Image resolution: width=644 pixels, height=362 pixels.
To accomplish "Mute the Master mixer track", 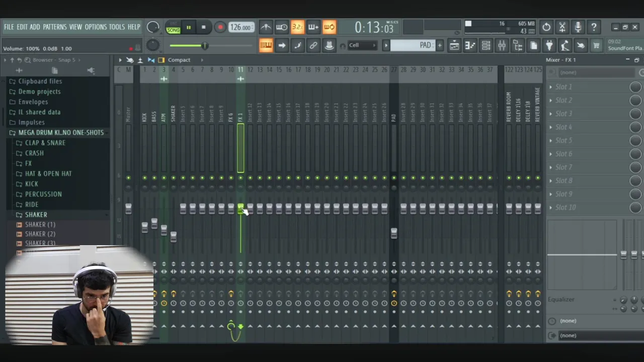I will coord(128,178).
